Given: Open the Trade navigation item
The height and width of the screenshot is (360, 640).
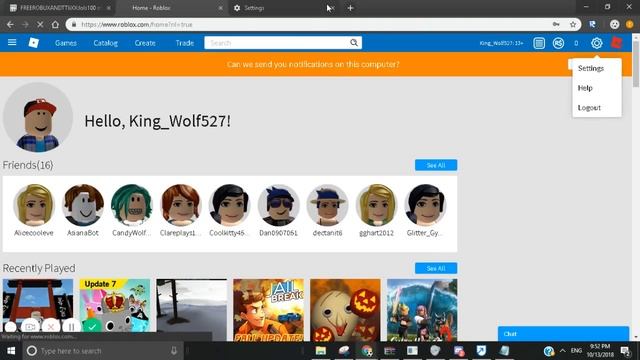Looking at the screenshot, I should pyautogui.click(x=184, y=43).
